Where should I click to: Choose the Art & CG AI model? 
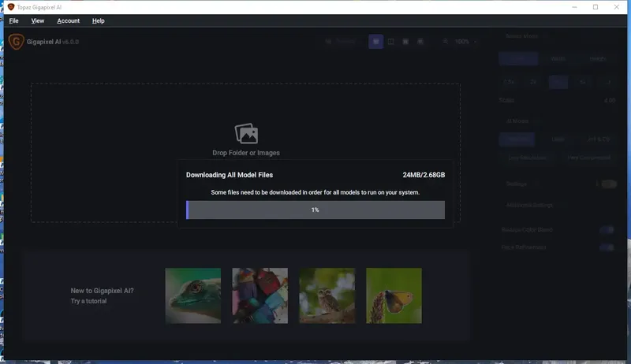tap(599, 139)
